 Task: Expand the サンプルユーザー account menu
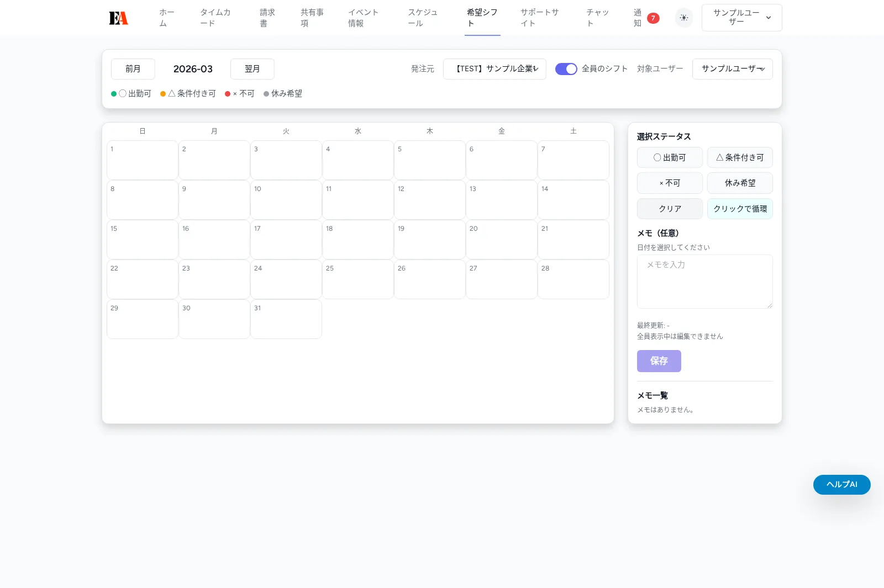tap(741, 17)
